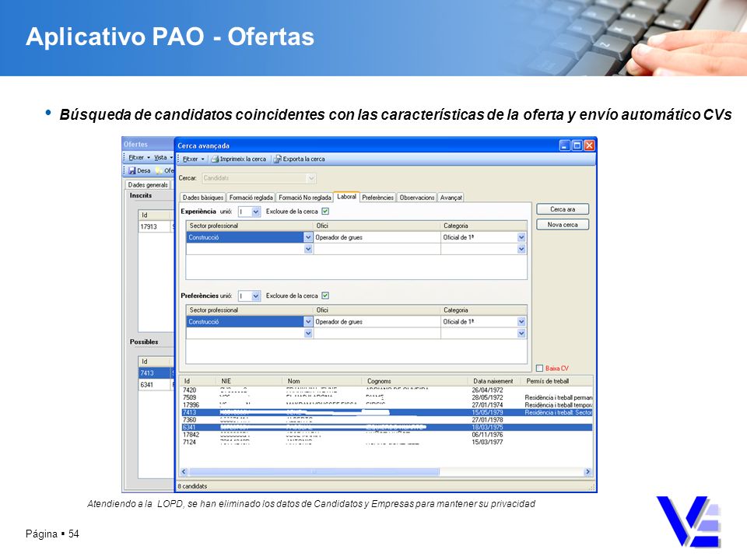Image resolution: width=747 pixels, height=560 pixels.
Task: Enable the Baixa CV checkbox
Action: [539, 368]
